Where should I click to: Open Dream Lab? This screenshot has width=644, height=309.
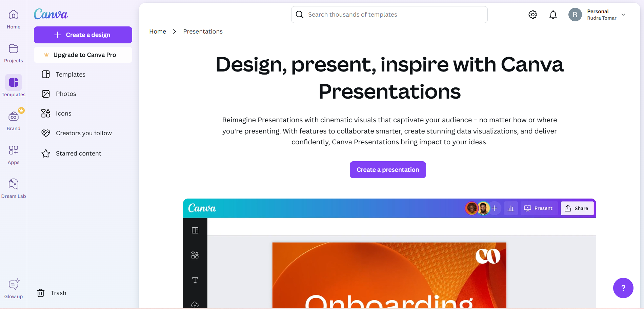click(14, 188)
